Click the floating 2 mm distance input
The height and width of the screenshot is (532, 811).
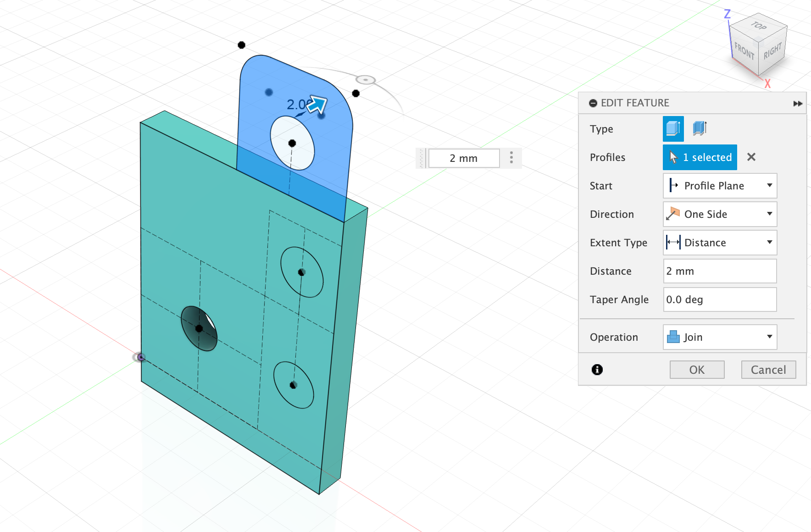tap(464, 158)
